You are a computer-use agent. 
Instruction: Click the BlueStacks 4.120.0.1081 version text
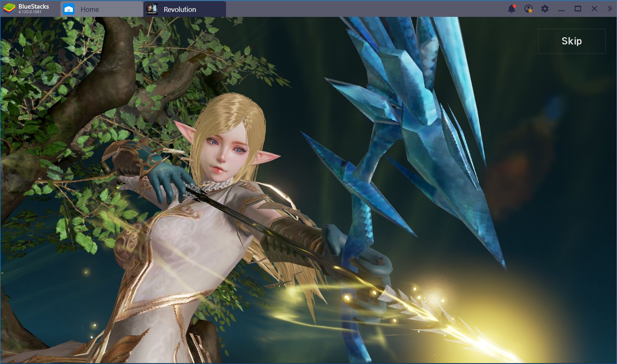click(30, 12)
